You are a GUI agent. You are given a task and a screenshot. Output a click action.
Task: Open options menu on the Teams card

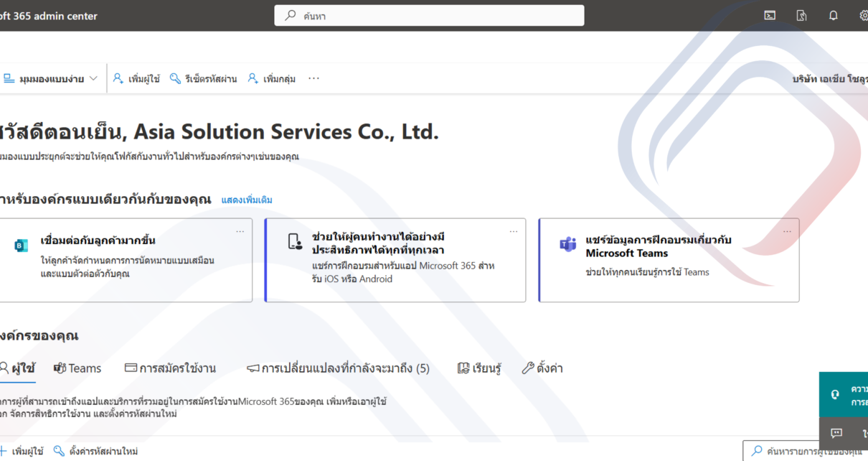pyautogui.click(x=787, y=231)
